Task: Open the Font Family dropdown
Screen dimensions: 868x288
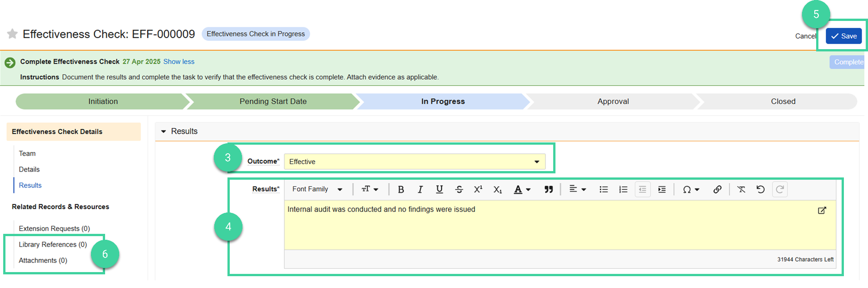Action: pos(317,189)
